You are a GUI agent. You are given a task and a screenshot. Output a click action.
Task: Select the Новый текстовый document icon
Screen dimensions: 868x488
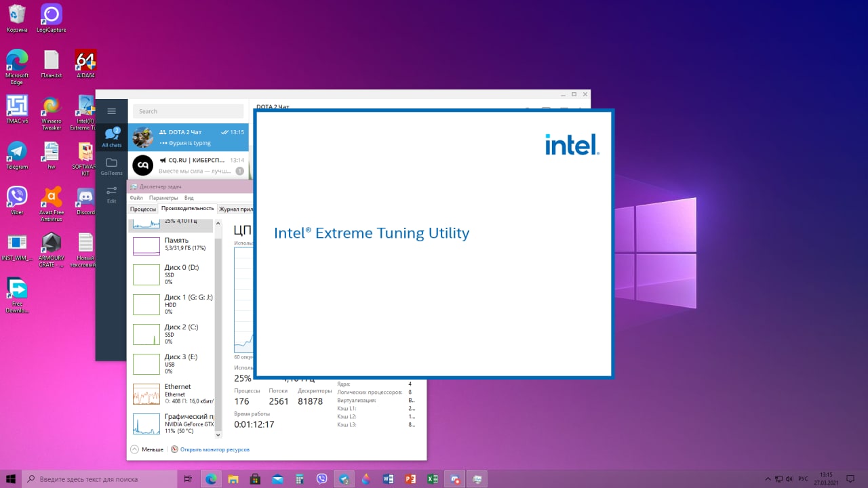click(85, 250)
